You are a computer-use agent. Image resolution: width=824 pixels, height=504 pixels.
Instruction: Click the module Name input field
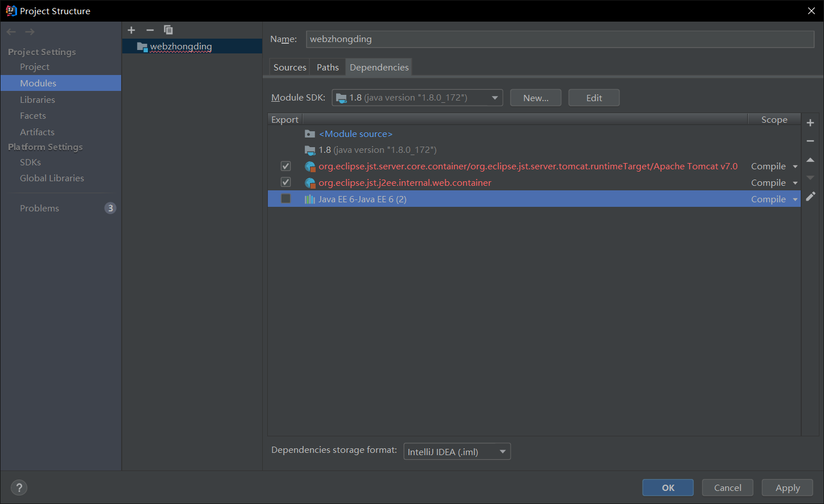[x=560, y=39]
